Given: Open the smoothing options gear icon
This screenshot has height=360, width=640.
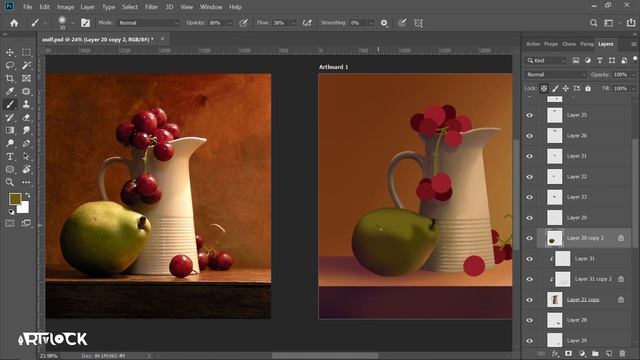Looking at the screenshot, I should tap(384, 23).
